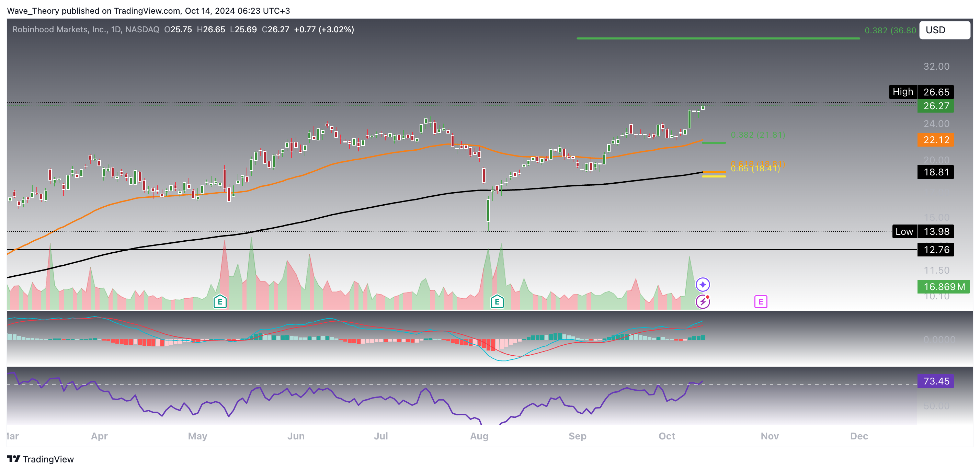
Task: Open the May earnings E marker
Action: (220, 302)
